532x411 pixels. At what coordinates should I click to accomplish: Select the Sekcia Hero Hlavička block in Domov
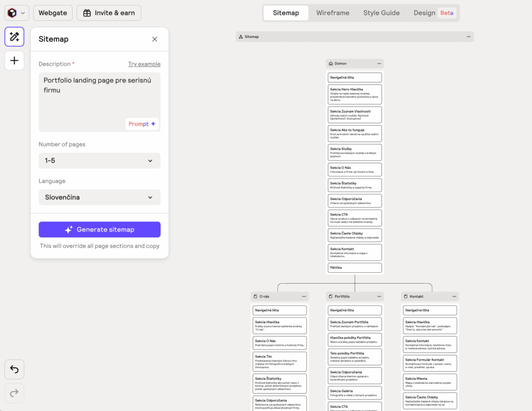[354, 95]
